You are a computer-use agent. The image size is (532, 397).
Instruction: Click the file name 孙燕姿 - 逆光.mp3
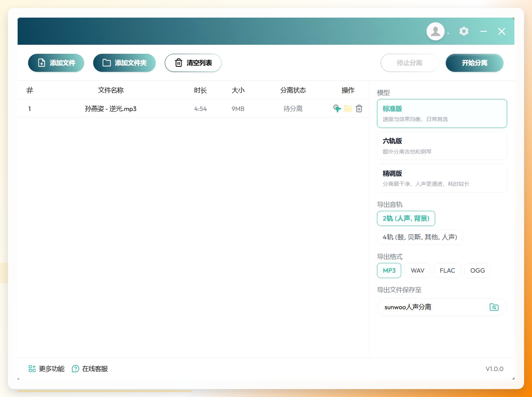[111, 108]
